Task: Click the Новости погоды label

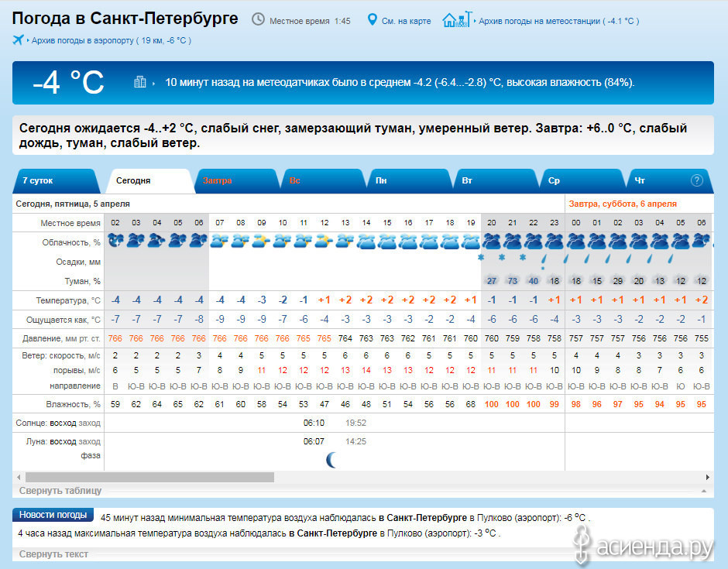Action: (x=53, y=515)
